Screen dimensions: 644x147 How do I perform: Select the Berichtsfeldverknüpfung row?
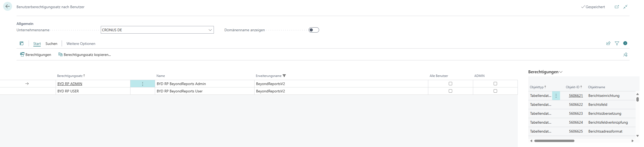pyautogui.click(x=582, y=123)
